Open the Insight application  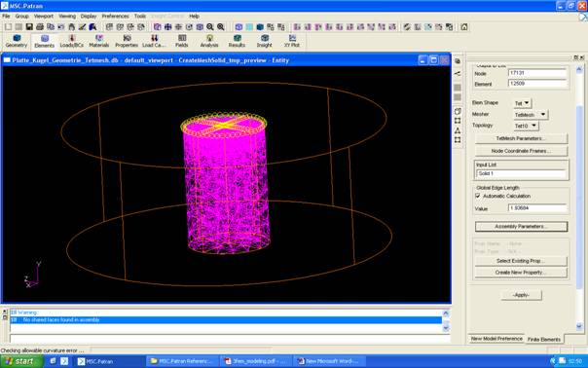pyautogui.click(x=265, y=41)
